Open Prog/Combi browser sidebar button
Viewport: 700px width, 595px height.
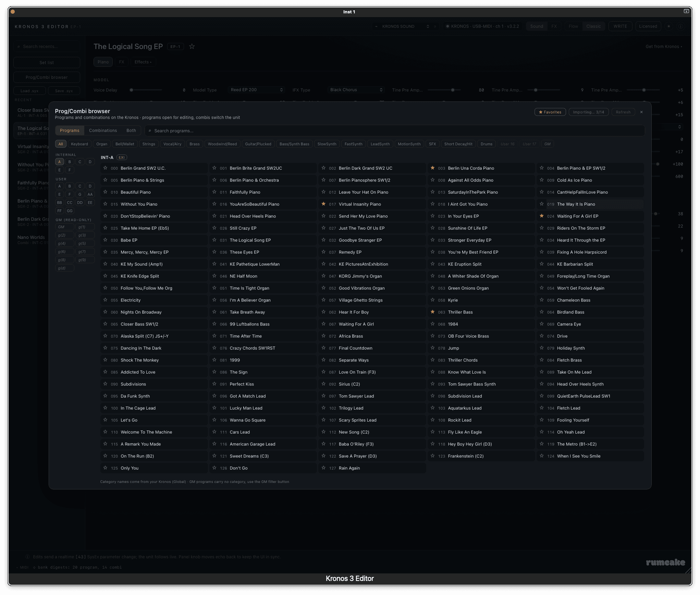[47, 77]
